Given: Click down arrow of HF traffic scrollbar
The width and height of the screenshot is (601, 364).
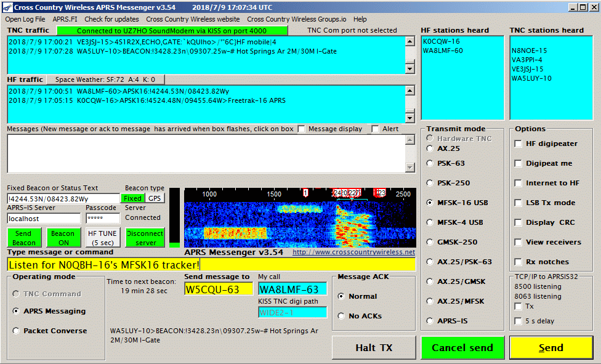Looking at the screenshot, I should [x=410, y=118].
